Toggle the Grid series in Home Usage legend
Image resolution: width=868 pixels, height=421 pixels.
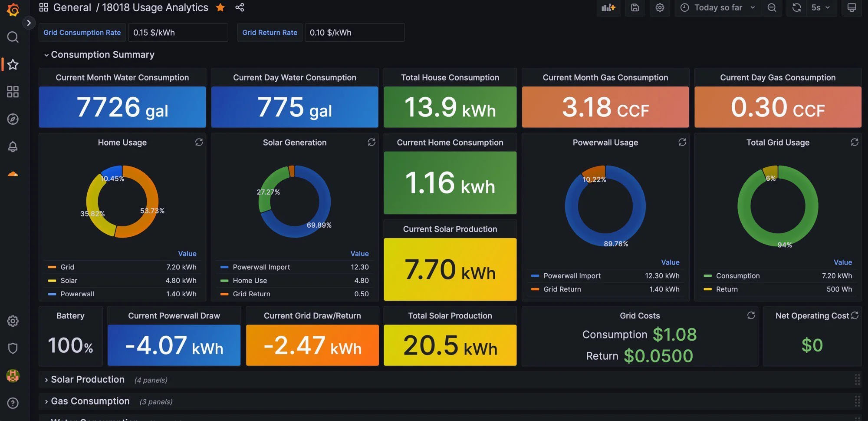(x=67, y=267)
